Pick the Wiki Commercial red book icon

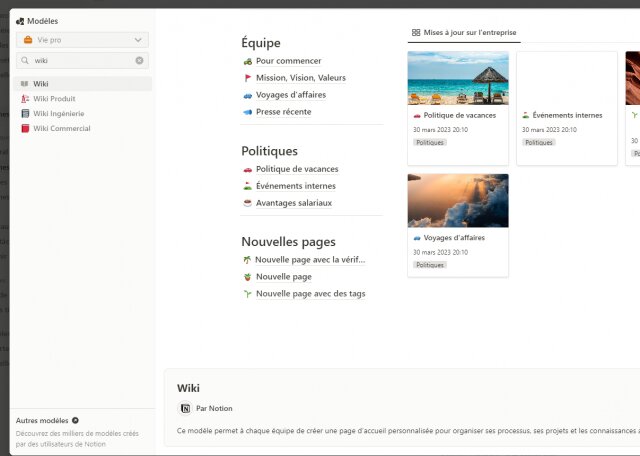point(25,128)
